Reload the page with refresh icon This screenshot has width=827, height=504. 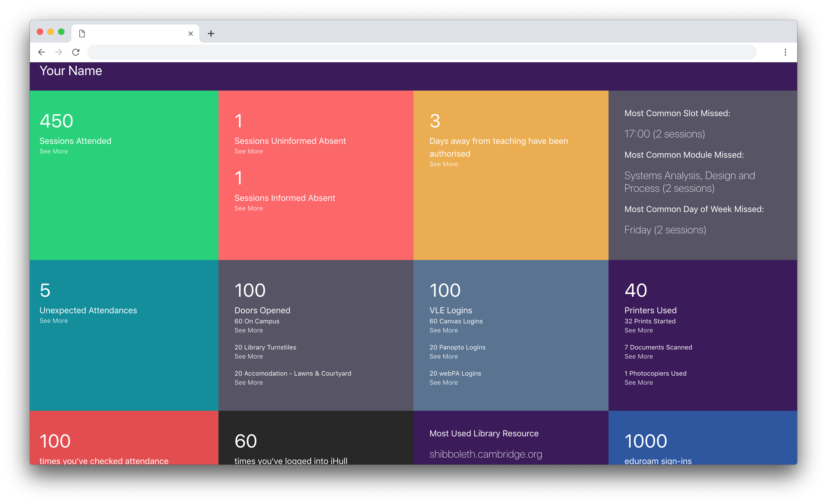(76, 52)
